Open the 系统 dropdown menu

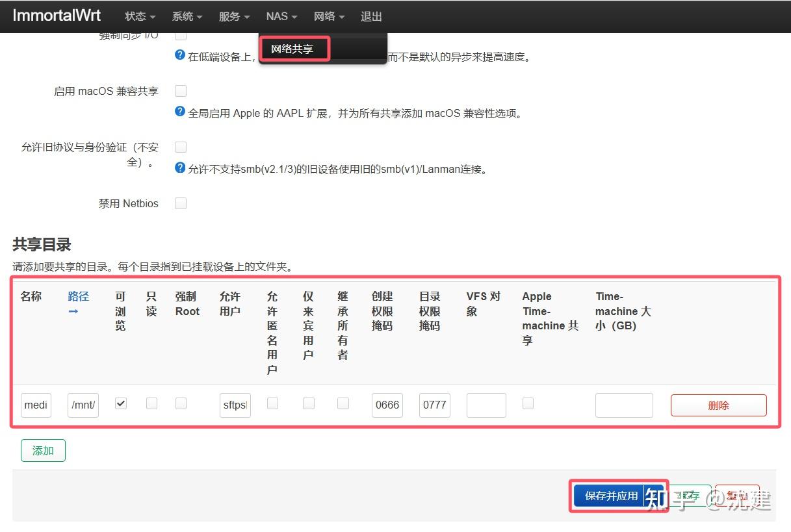pyautogui.click(x=187, y=17)
